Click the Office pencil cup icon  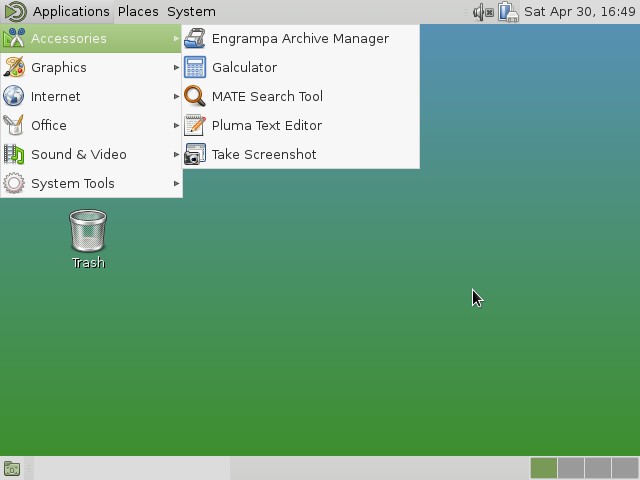pos(14,125)
